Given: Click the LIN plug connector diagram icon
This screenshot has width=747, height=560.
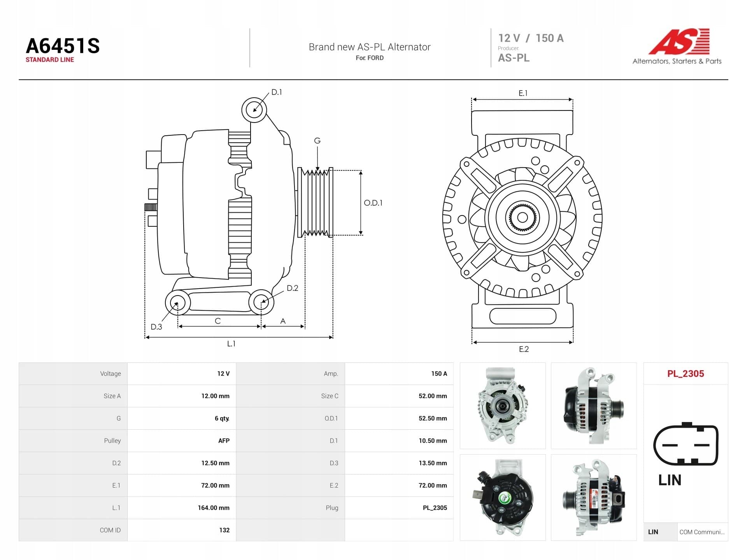Looking at the screenshot, I should pyautogui.click(x=686, y=444).
